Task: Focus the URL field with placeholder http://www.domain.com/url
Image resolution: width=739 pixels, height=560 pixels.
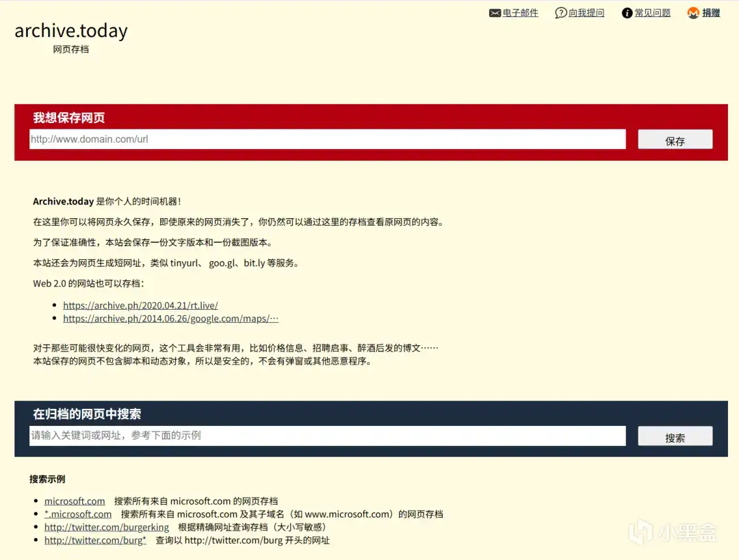Action: 328,139
